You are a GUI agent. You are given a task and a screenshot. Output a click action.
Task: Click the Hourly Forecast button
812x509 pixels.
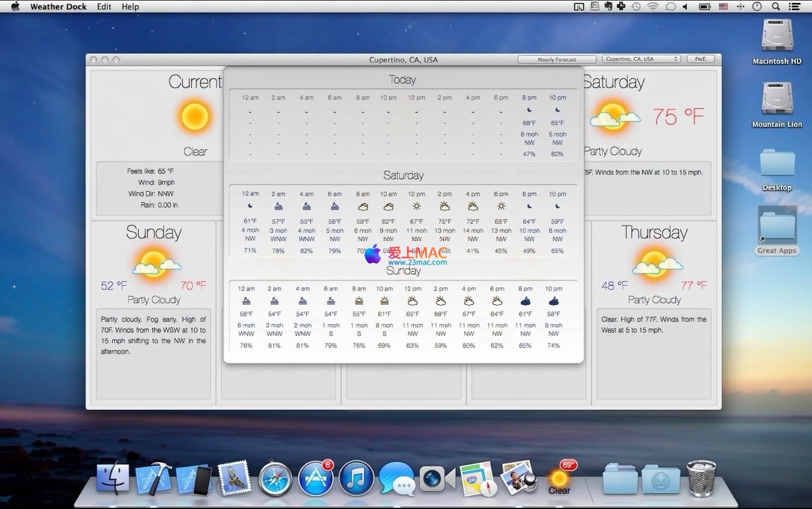pos(557,59)
